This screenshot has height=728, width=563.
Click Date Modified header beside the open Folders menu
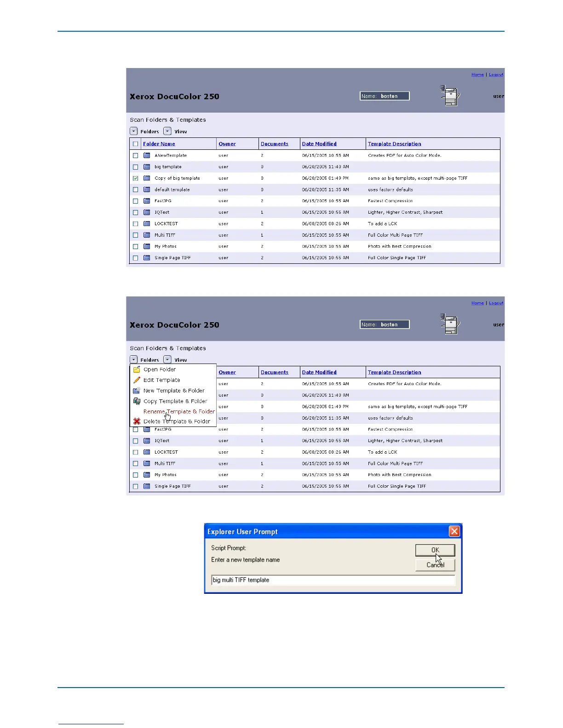(319, 372)
